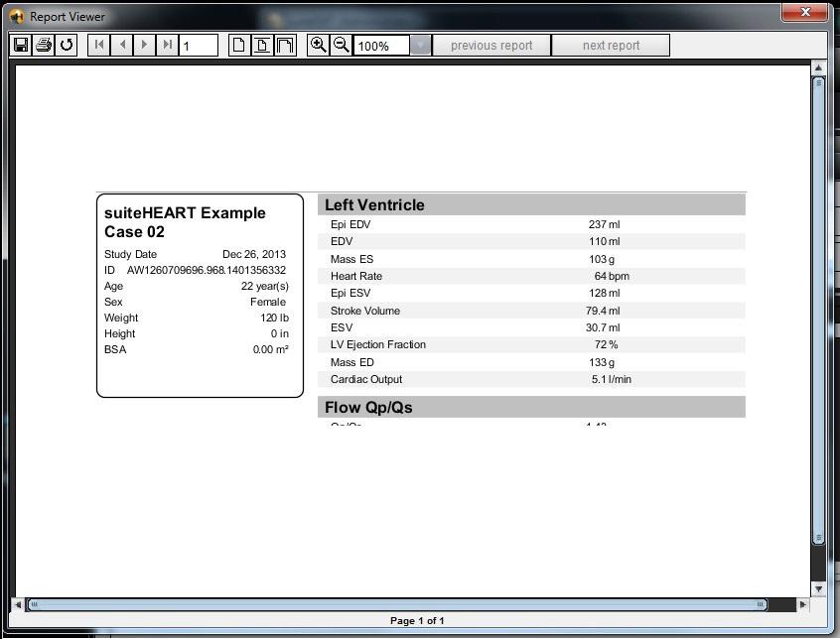840x639 pixels.
Task: Go to the first page of the report
Action: click(x=99, y=45)
